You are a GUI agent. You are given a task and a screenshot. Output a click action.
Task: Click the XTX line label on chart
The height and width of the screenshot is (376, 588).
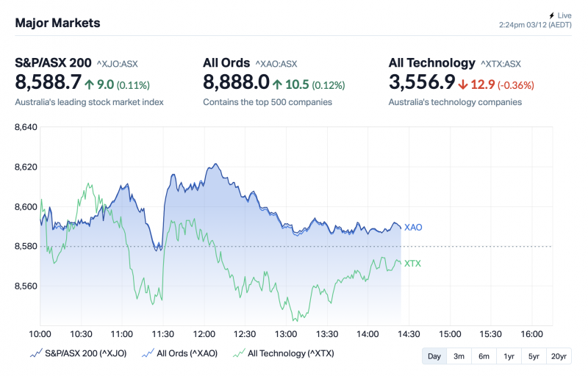click(412, 263)
